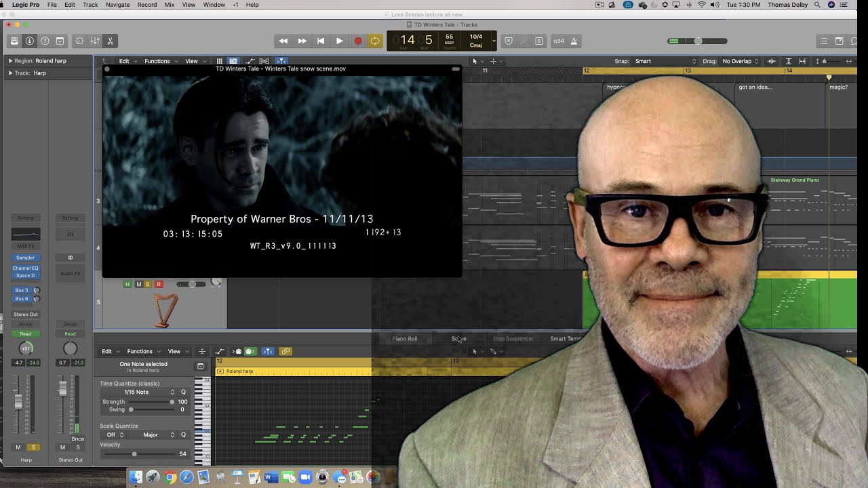Image resolution: width=868 pixels, height=488 pixels.
Task: Open the File menu
Action: click(52, 5)
